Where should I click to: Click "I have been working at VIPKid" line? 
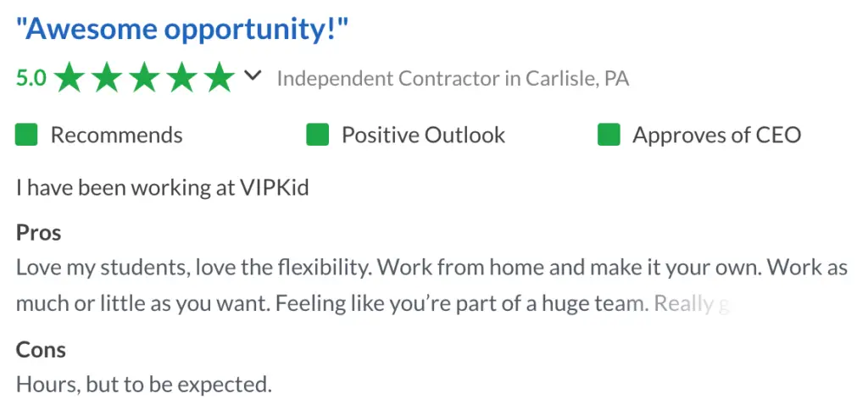[162, 188]
